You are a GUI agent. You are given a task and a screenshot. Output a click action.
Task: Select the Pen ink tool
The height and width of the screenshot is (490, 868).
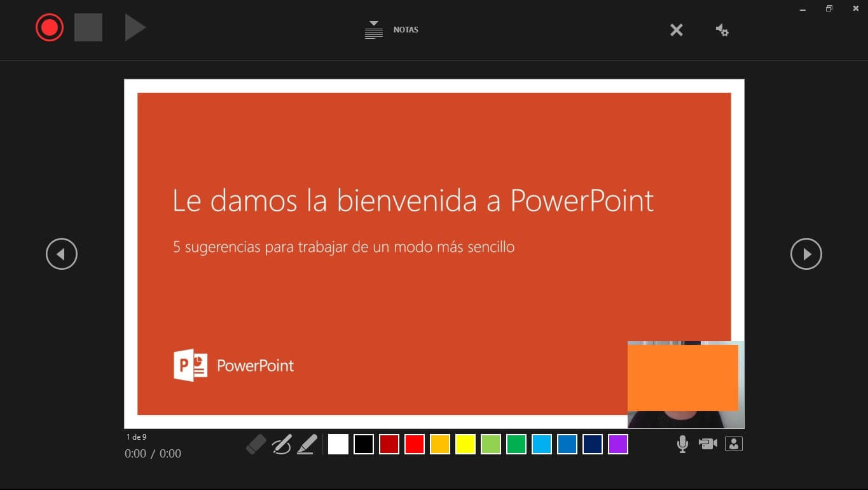click(x=282, y=444)
